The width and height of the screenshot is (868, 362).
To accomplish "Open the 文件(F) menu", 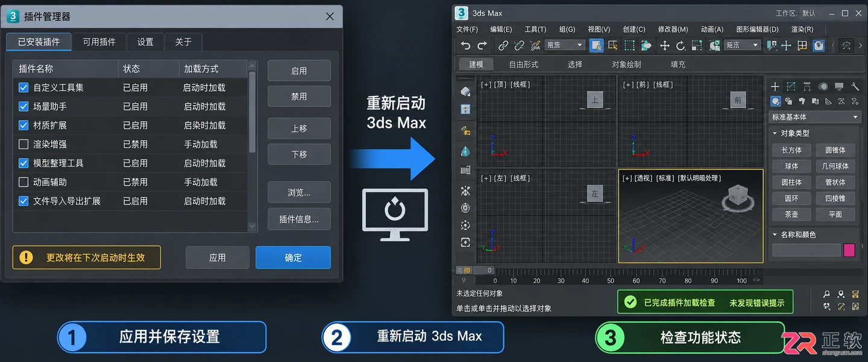I will pyautogui.click(x=467, y=29).
